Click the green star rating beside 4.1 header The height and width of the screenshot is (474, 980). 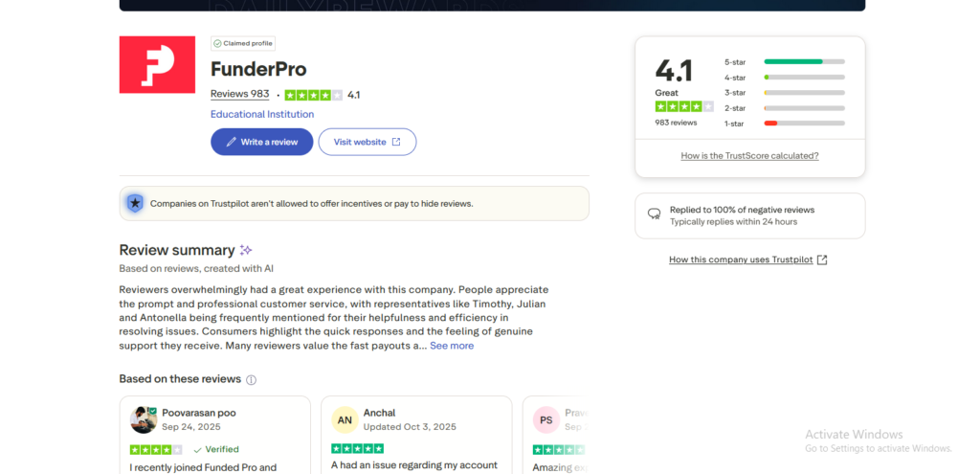click(313, 95)
